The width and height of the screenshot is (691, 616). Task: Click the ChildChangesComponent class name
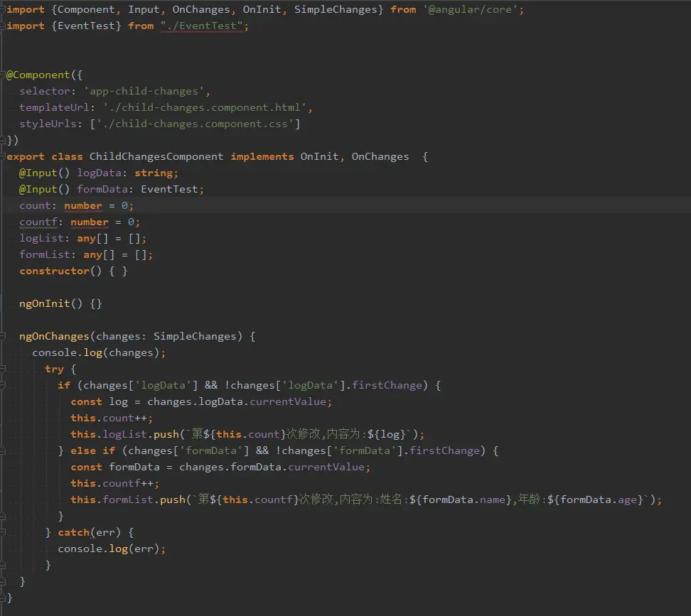point(156,157)
